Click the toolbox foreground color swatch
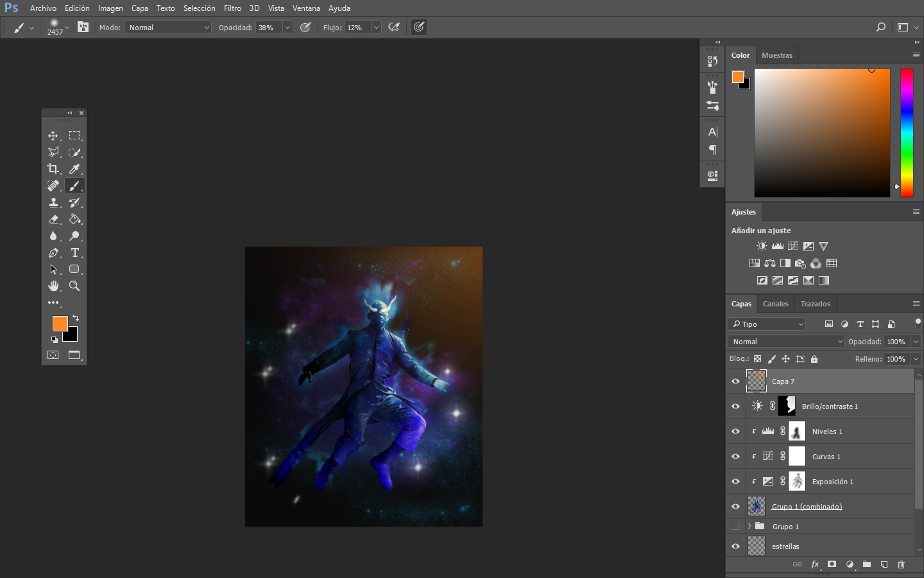 pos(60,324)
